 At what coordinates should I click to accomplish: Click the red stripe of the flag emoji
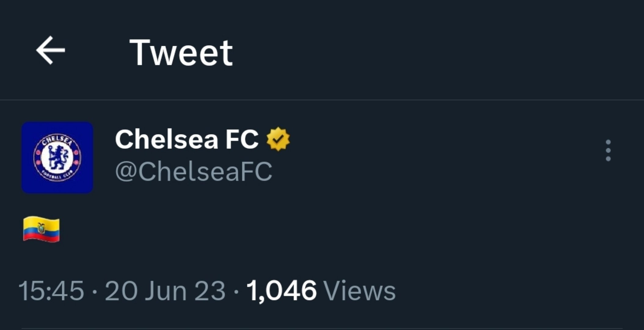(42, 238)
